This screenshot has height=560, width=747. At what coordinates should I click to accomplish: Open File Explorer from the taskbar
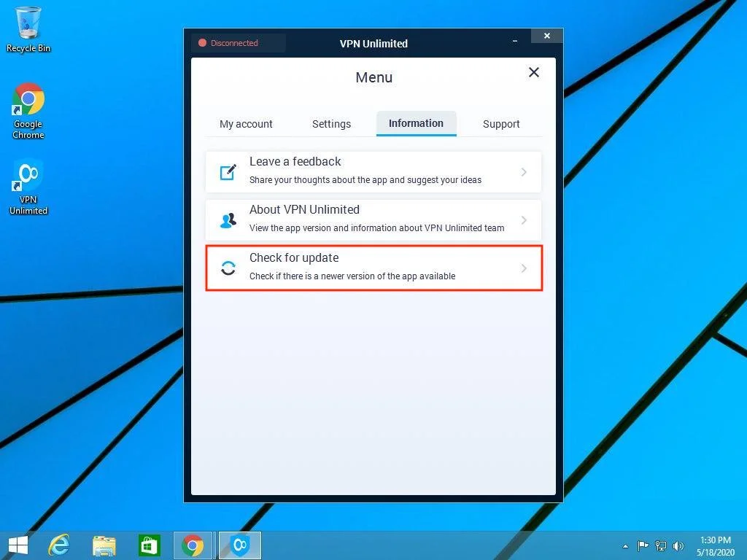tap(104, 545)
